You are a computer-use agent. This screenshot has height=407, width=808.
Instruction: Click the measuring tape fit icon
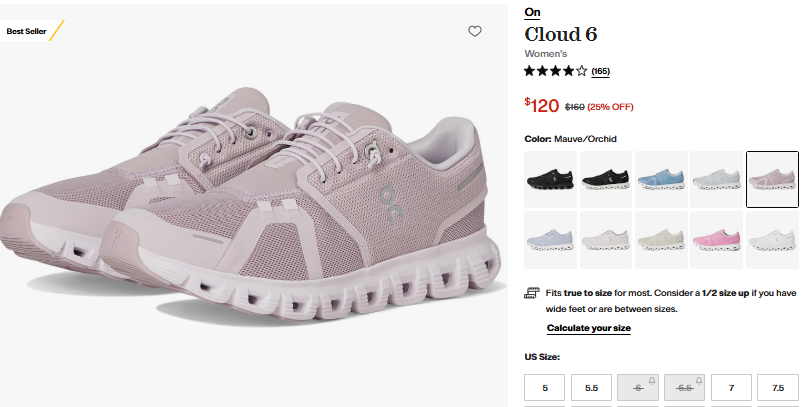click(x=532, y=294)
